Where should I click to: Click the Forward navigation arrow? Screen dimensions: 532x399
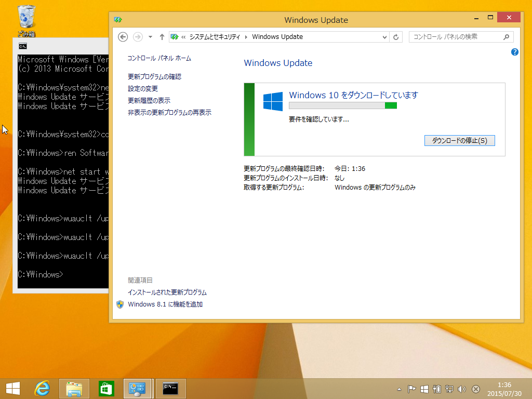[x=138, y=37]
